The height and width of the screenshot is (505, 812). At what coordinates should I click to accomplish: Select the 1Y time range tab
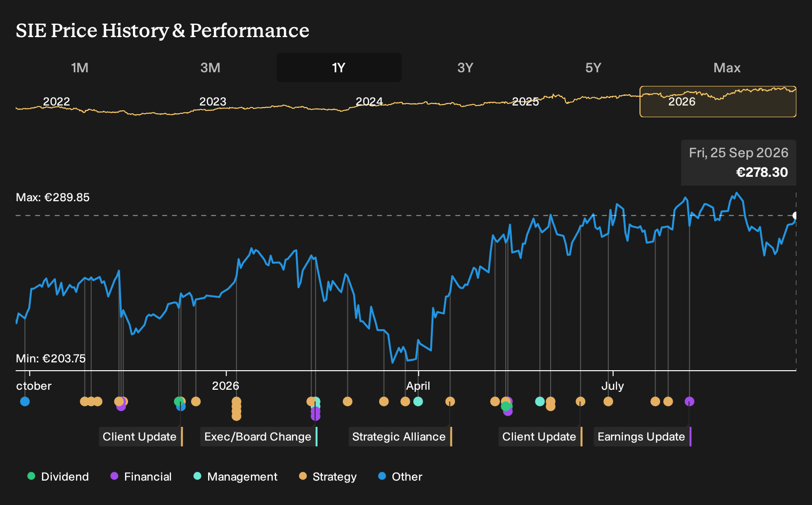339,67
